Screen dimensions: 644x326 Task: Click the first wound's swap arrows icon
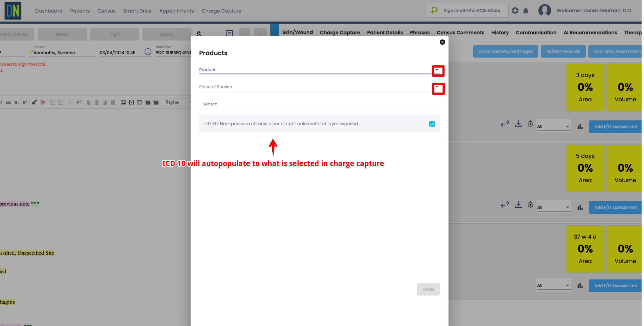[505, 124]
